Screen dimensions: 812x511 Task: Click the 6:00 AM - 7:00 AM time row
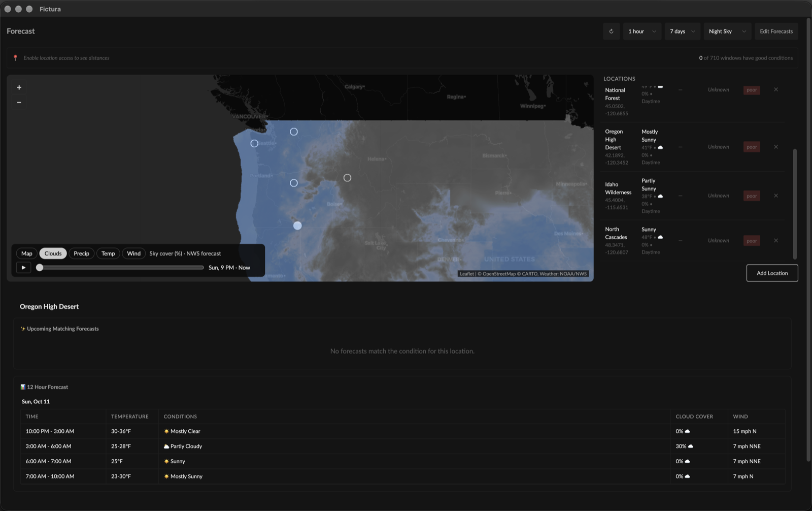point(402,461)
